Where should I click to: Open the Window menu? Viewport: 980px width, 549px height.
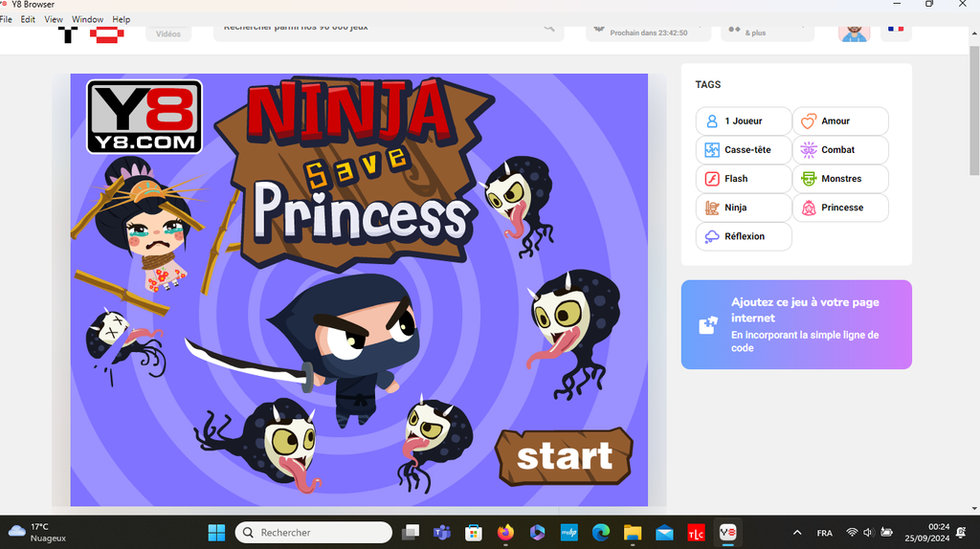87,19
